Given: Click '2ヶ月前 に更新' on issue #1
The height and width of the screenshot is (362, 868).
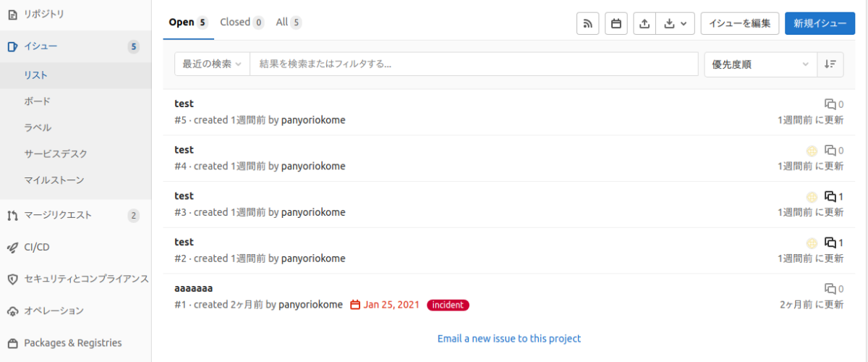Looking at the screenshot, I should click(x=812, y=305).
